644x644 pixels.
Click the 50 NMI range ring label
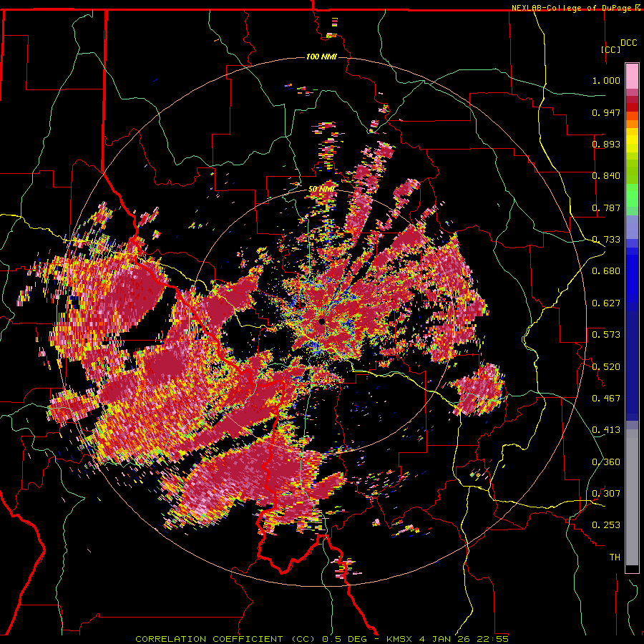click(322, 190)
